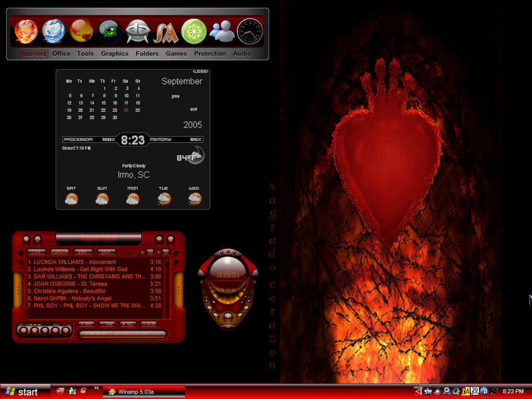Click the ZoneAlarm ZA tray icon
532x399 pixels.
click(x=465, y=391)
